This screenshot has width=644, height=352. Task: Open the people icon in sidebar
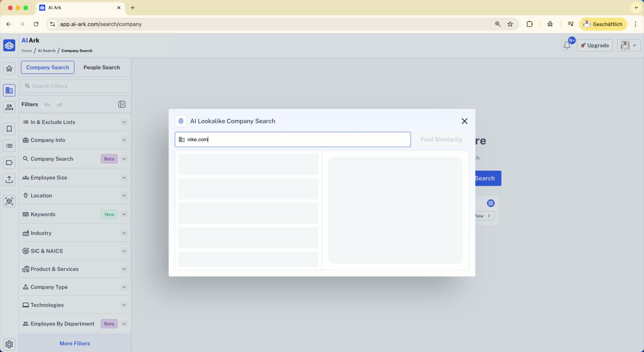coord(9,107)
